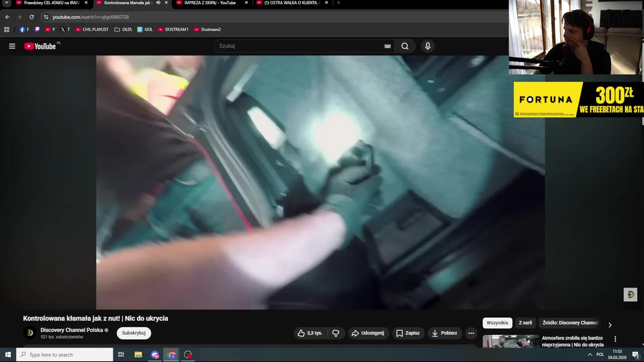Open a new browser tab
This screenshot has width=644, height=362.
[338, 3]
